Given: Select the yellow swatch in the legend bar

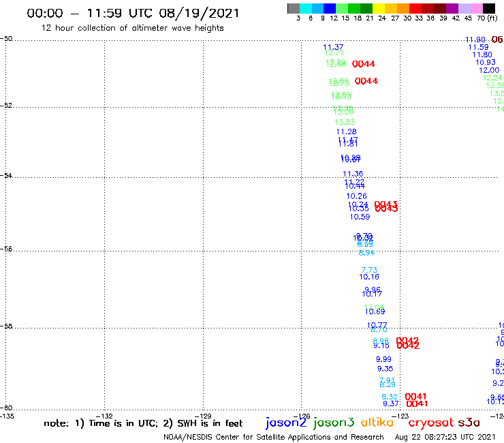Looking at the screenshot, I should tap(378, 8).
